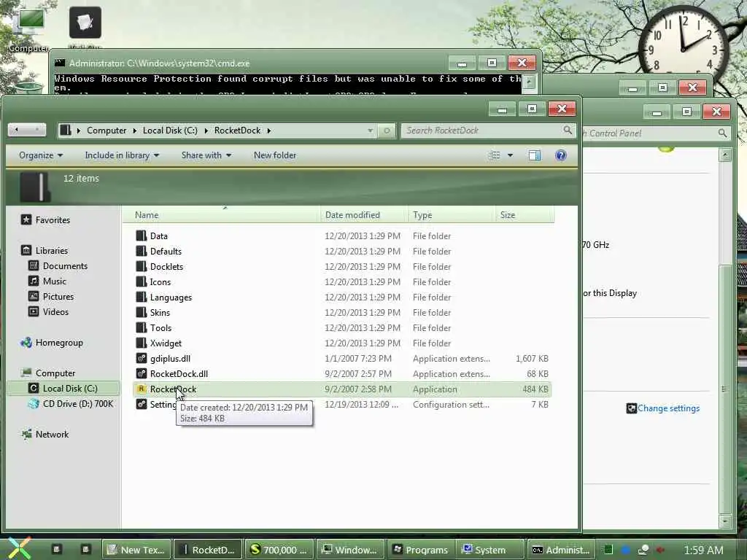This screenshot has height=560, width=747.
Task: Click the refresh button beside address bar
Action: pyautogui.click(x=387, y=131)
